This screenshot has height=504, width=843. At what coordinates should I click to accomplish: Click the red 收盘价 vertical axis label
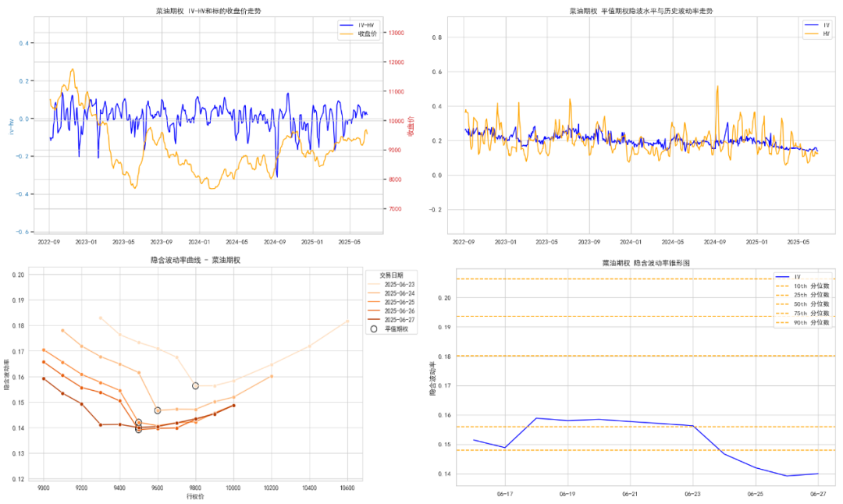point(411,126)
